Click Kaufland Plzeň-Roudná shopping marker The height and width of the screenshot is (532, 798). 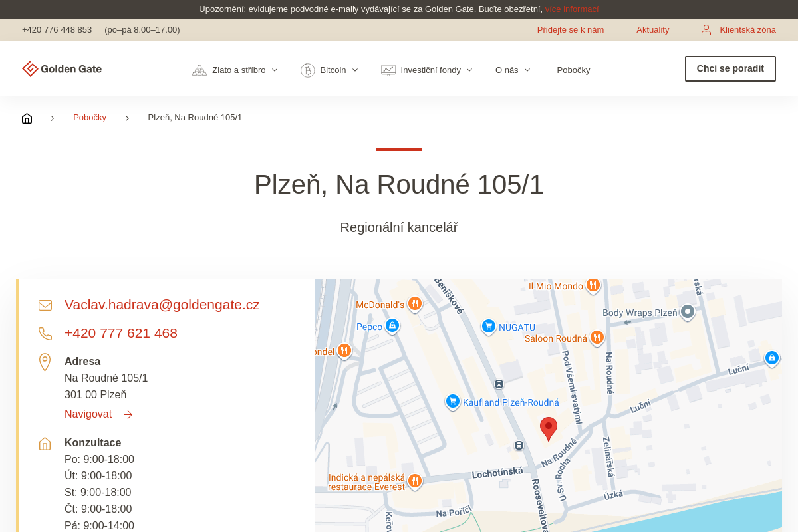(x=453, y=401)
